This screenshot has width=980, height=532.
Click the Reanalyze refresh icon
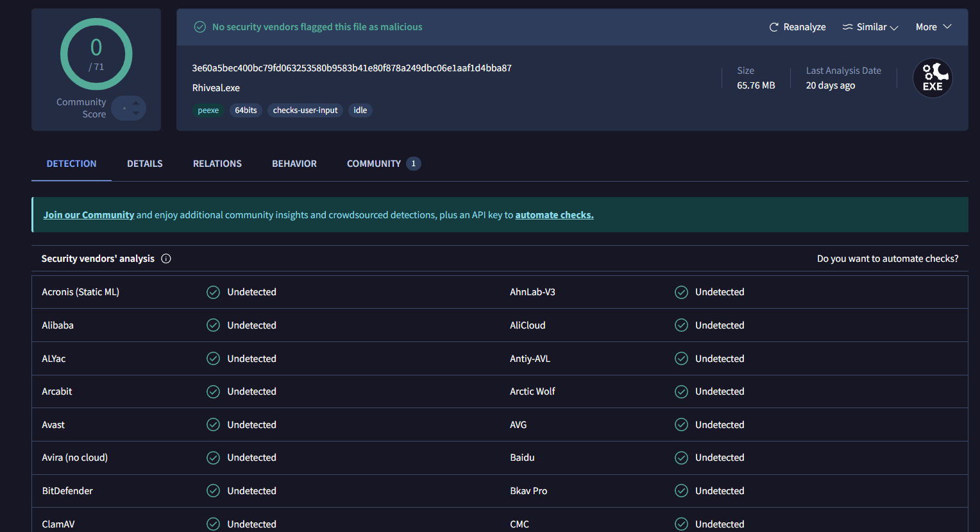click(773, 27)
